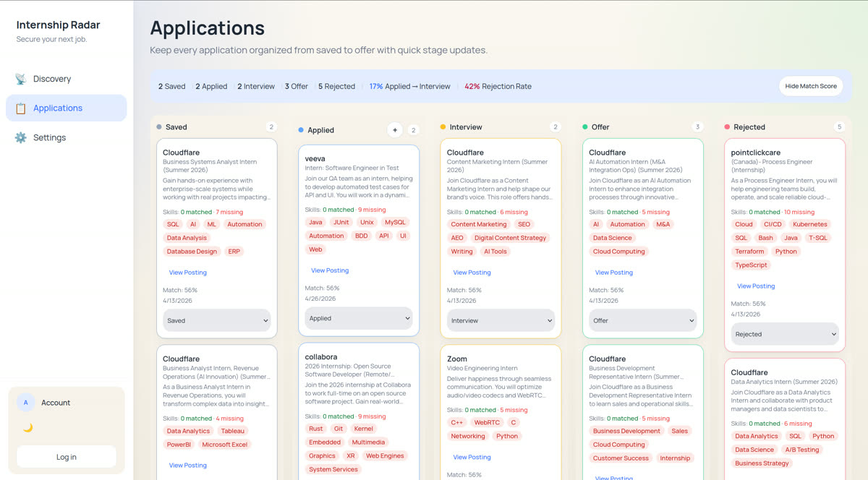Click the plus button in the Applied column
The width and height of the screenshot is (868, 480).
point(395,130)
